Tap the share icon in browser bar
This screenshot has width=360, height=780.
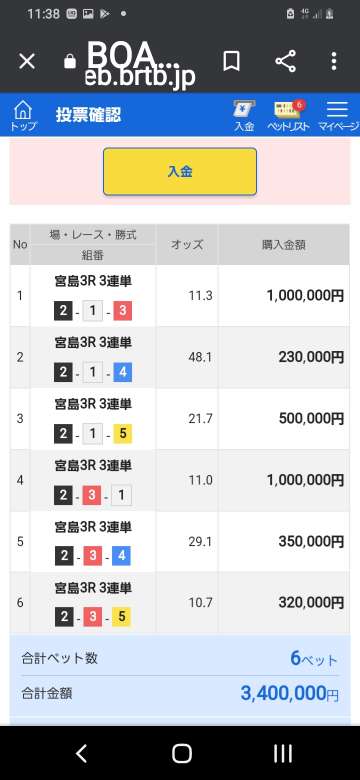tap(285, 62)
